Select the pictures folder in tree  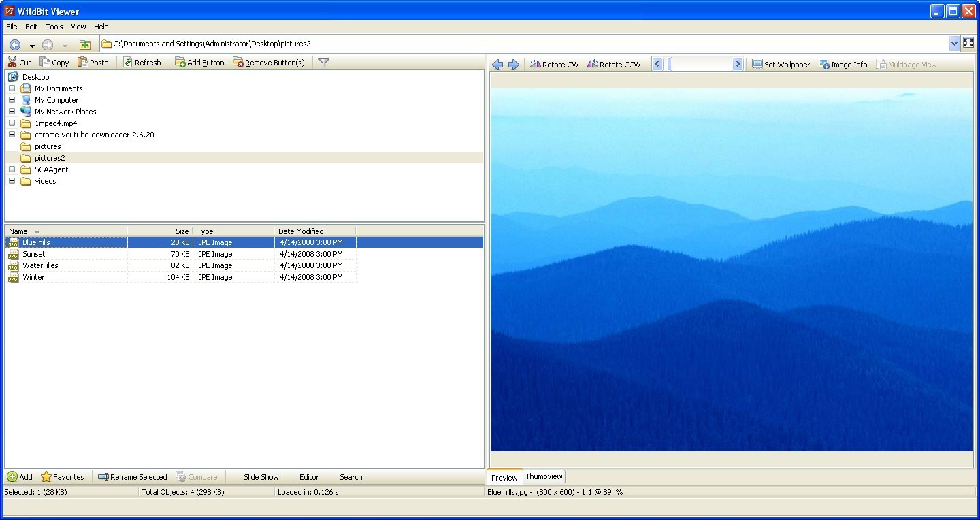click(x=48, y=146)
